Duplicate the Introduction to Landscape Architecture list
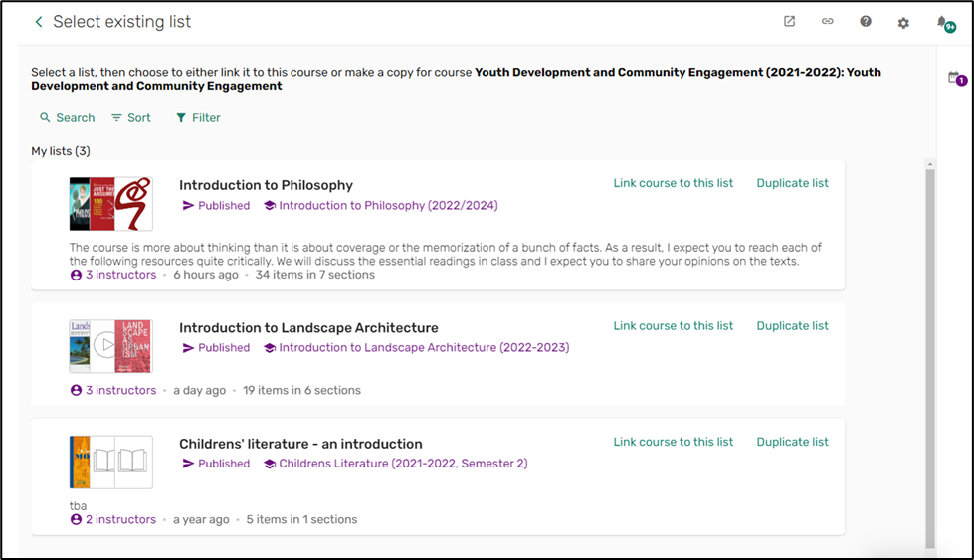Screen dimensions: 974x560 pos(792,326)
